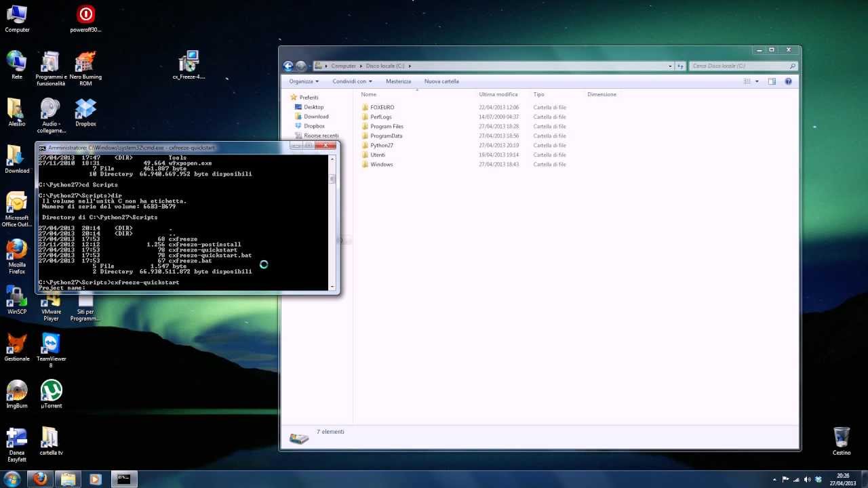Image resolution: width=868 pixels, height=488 pixels.
Task: Click the Explorer back arrow button
Action: (x=289, y=66)
